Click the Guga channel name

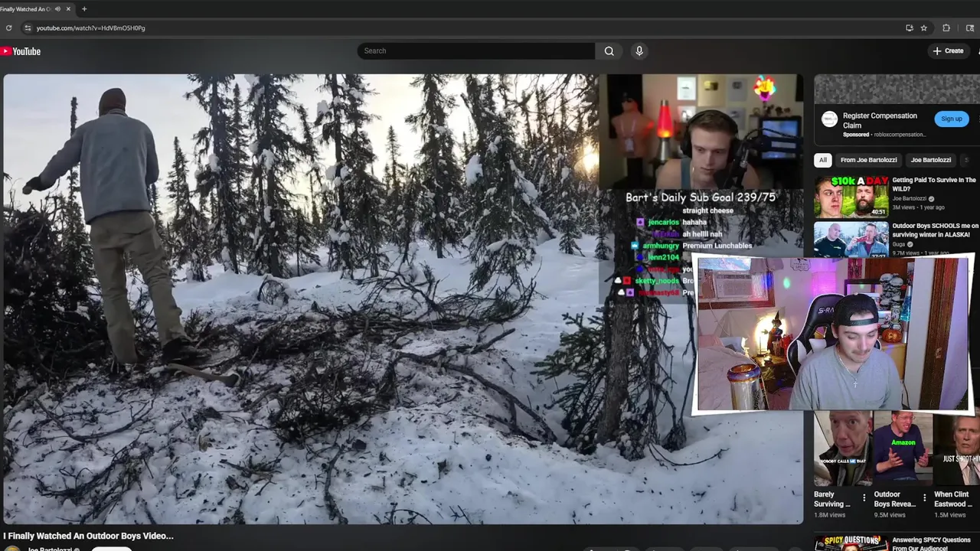click(899, 244)
